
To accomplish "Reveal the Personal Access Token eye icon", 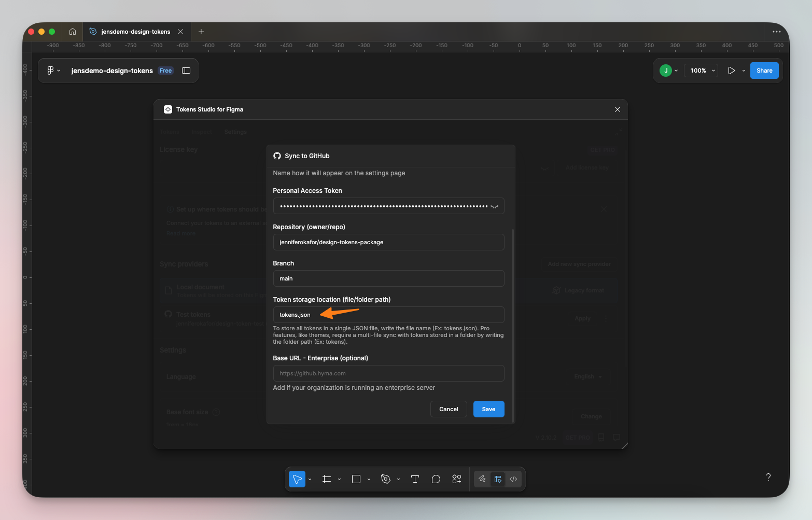I will point(495,206).
